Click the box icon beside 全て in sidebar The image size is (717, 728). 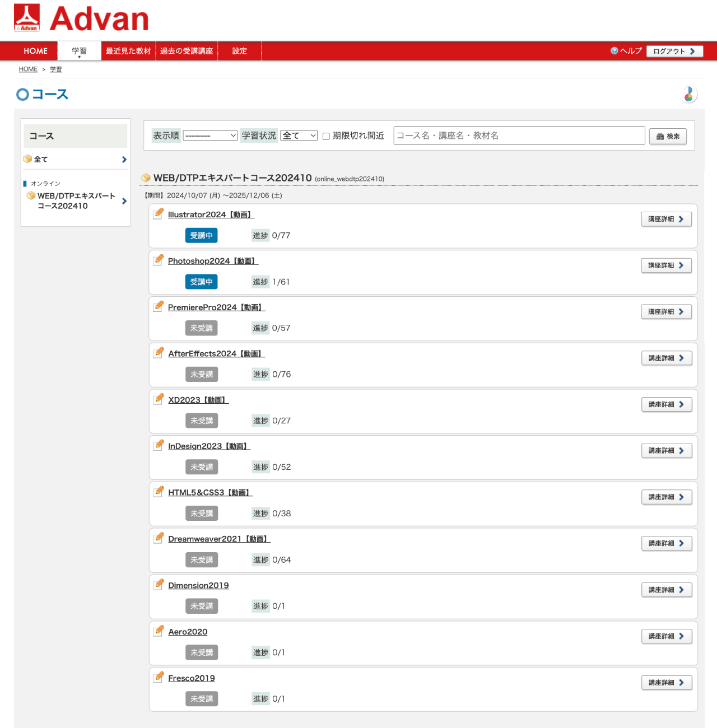tap(27, 159)
